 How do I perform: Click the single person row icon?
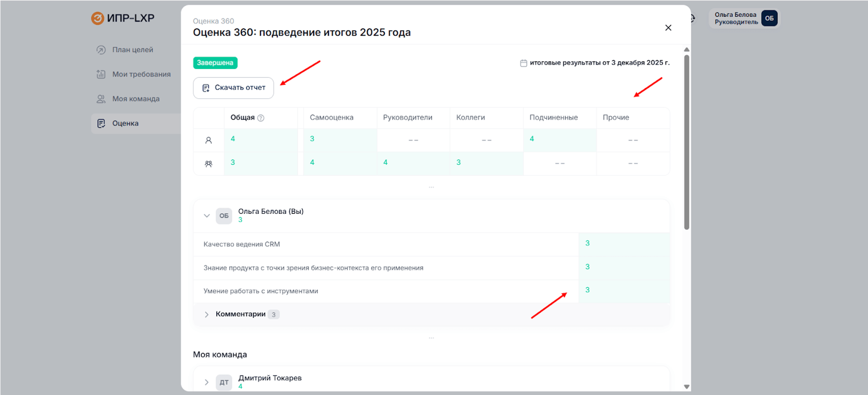(x=209, y=140)
